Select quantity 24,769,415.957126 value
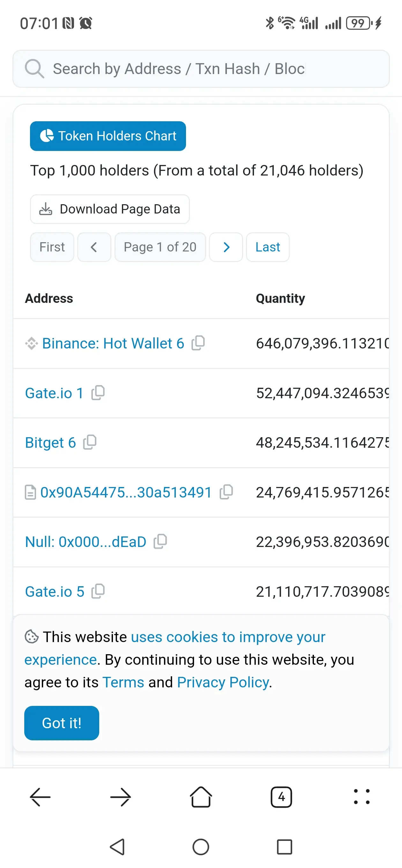This screenshot has height=868, width=402. tap(323, 492)
